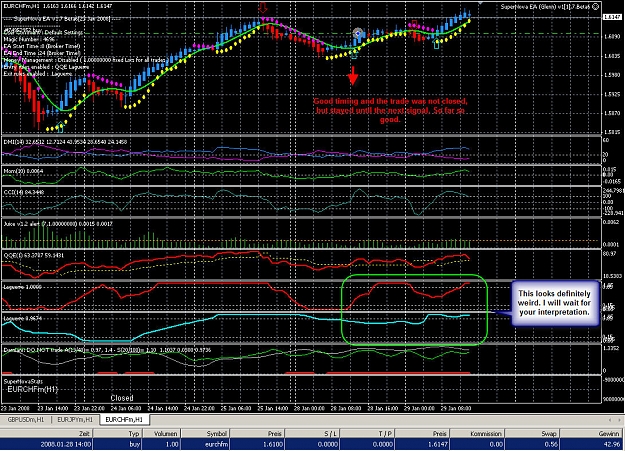Click the Kommission column header
Image resolution: width=625 pixels, height=451 pixels.
click(x=477, y=434)
